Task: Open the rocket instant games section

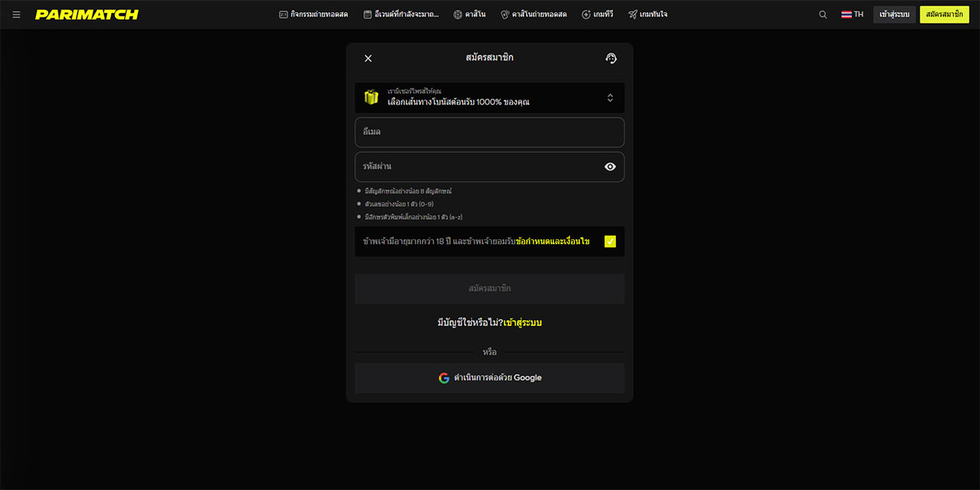Action: click(648, 15)
